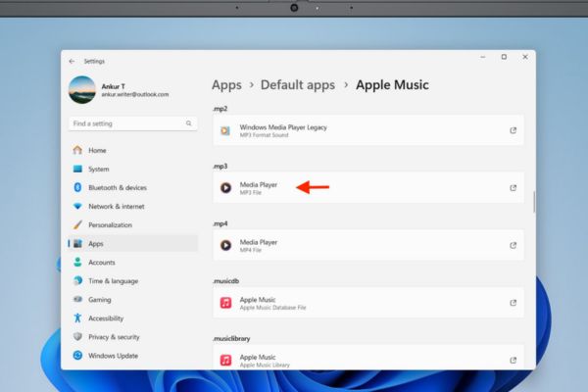This screenshot has width=588, height=392.
Task: Click the search magnifier icon
Action: coord(188,124)
